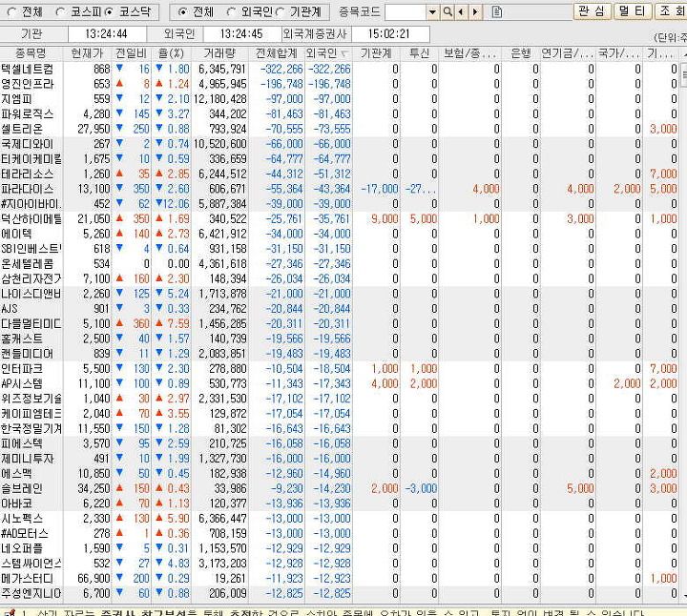Select the 아바코 stock row

coord(339,503)
